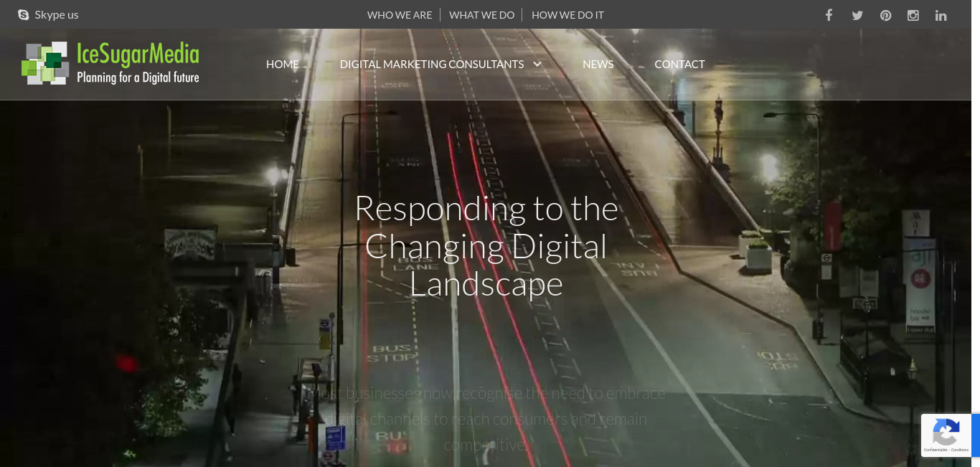Click the reCAPTCHA arrows logo
The width and height of the screenshot is (980, 467).
(946, 432)
